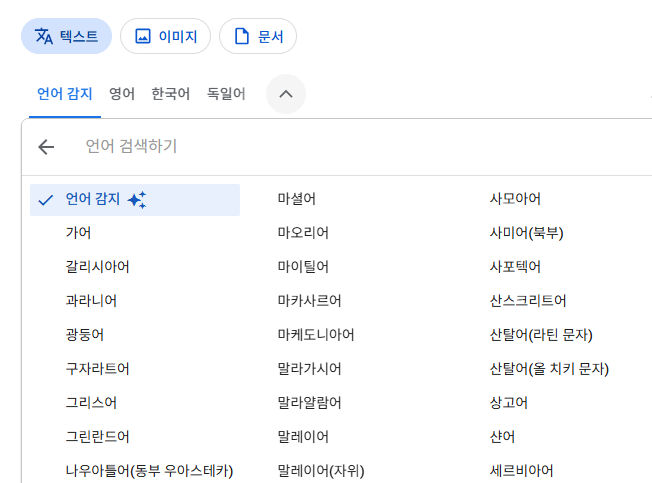Click the back arrow beside language search
Viewport: 652px width, 483px height.
tap(46, 147)
